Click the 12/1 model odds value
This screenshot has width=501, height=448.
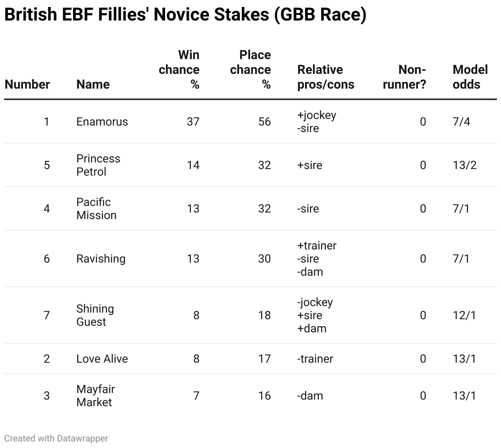tap(464, 315)
